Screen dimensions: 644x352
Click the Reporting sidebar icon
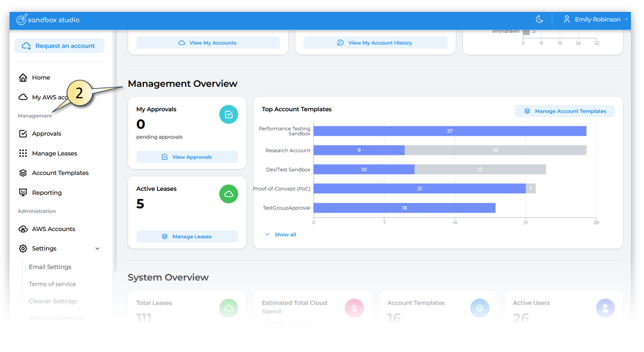tap(23, 193)
